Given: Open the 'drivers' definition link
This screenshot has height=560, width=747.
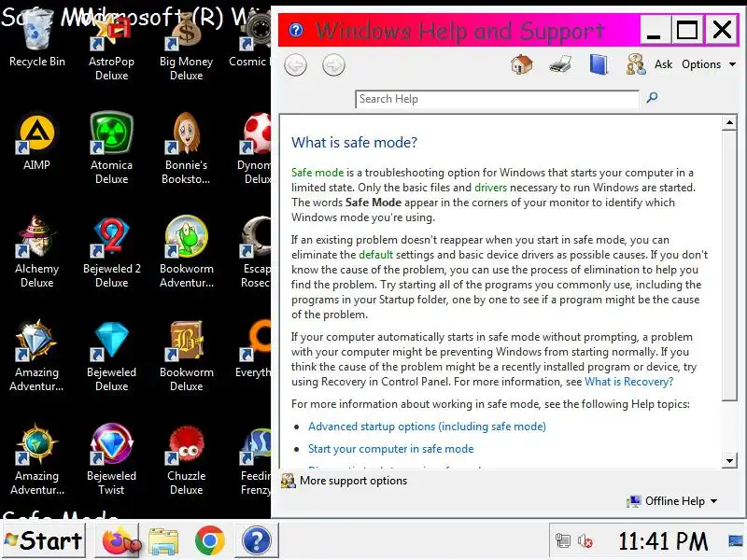Looking at the screenshot, I should [490, 188].
